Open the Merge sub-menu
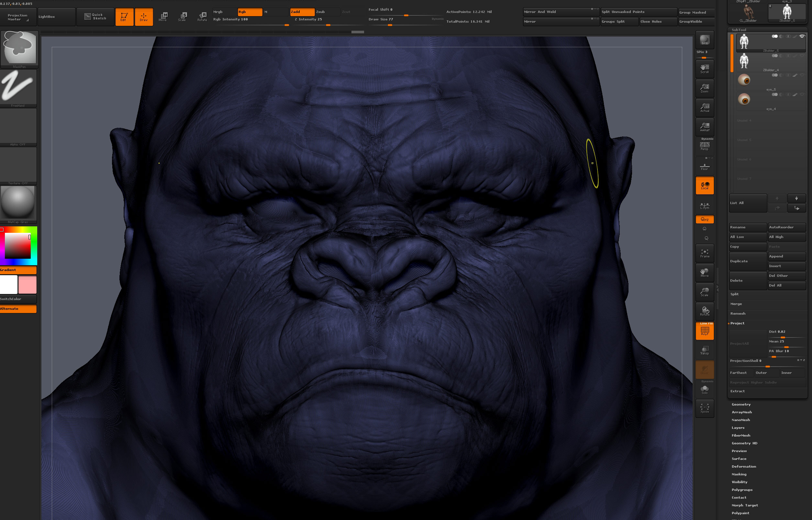Screen dimensions: 812x520 [x=736, y=304]
